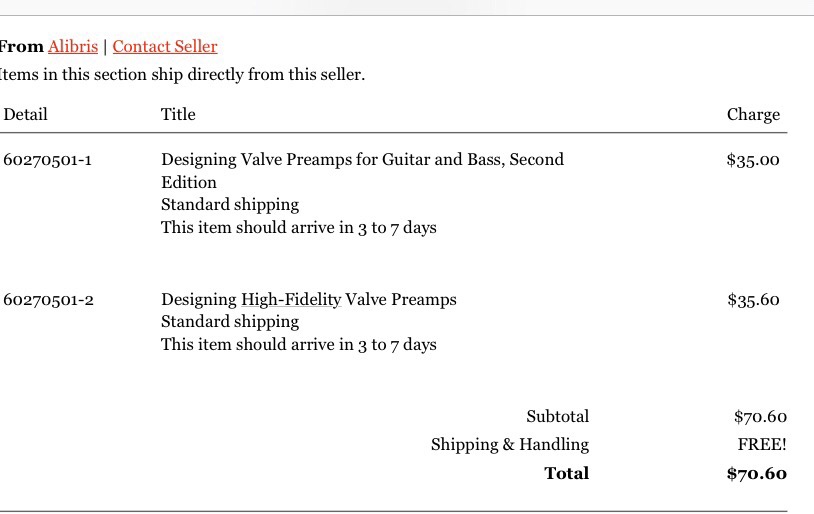Click the Contact Seller link

(x=165, y=46)
